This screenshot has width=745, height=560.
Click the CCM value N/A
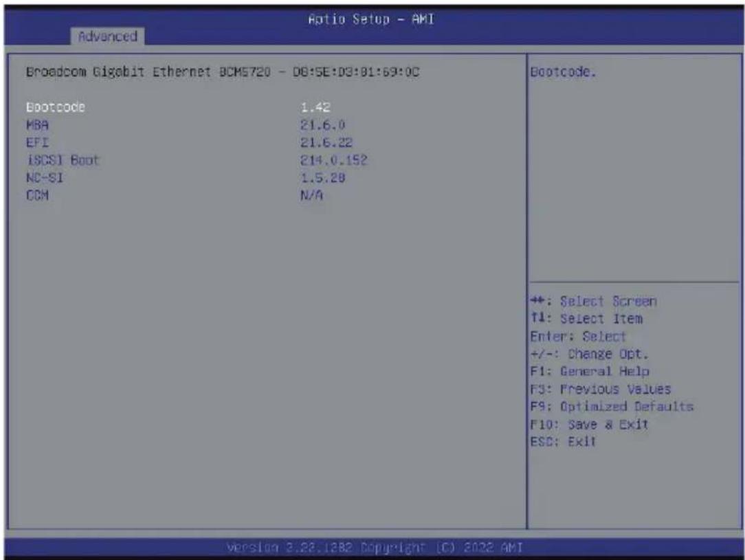tap(312, 195)
